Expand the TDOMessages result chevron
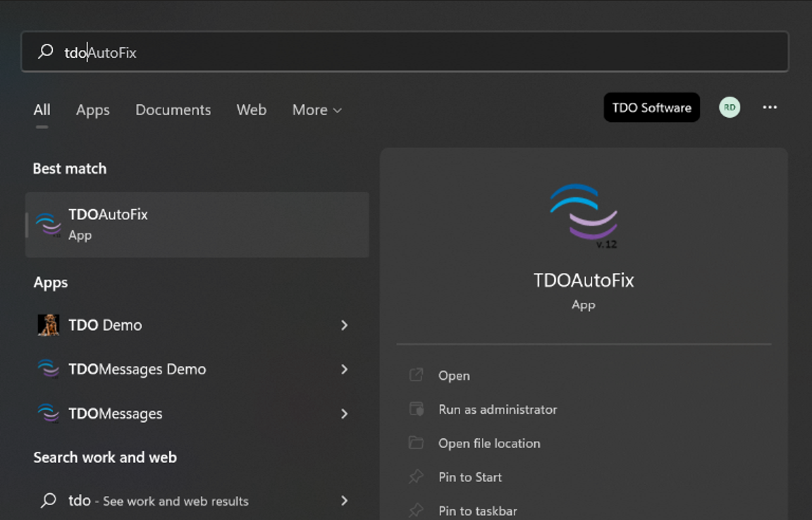This screenshot has height=520, width=812. point(344,414)
